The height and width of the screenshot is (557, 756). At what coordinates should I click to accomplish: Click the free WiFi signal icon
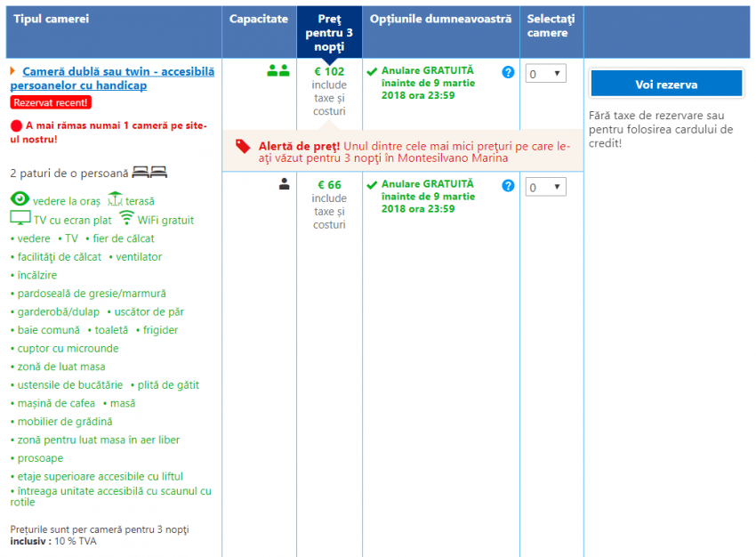126,218
